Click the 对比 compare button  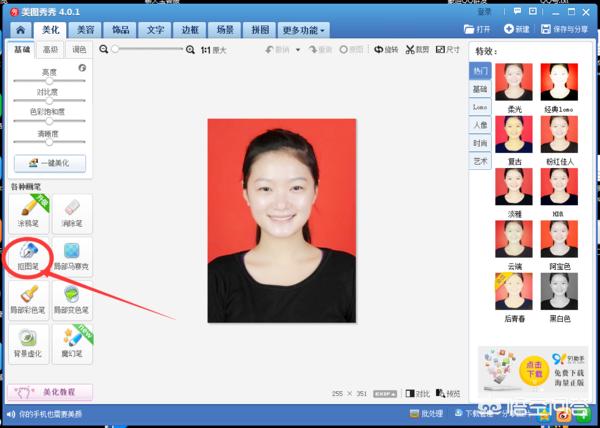tap(417, 394)
